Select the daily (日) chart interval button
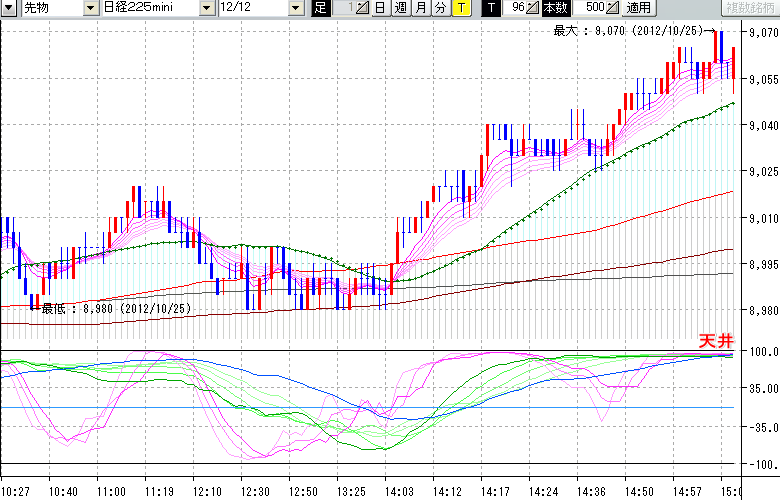Image resolution: width=780 pixels, height=500 pixels. (x=379, y=8)
